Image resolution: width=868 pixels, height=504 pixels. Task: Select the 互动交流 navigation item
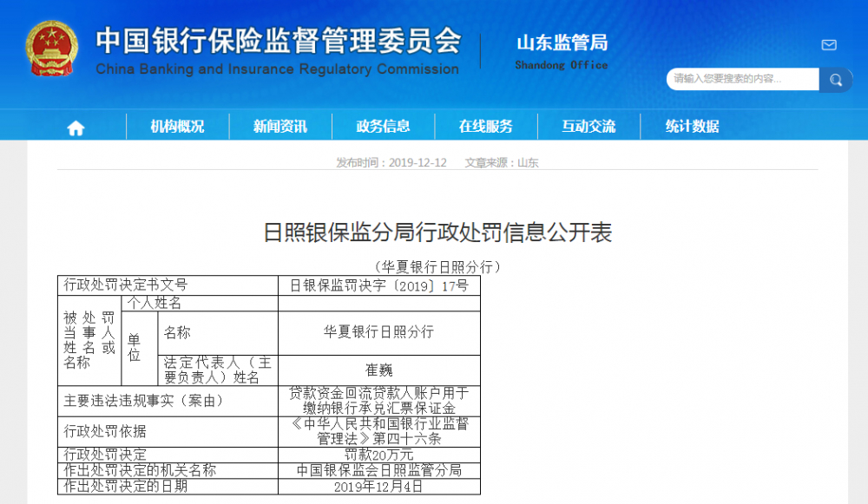[588, 127]
